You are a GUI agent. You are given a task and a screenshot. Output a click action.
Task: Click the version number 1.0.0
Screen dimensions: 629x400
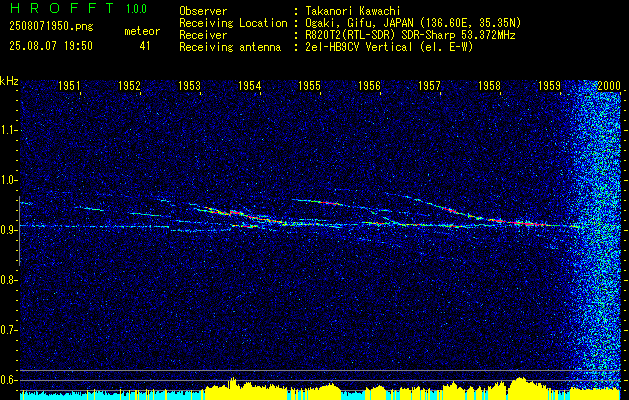tap(136, 9)
